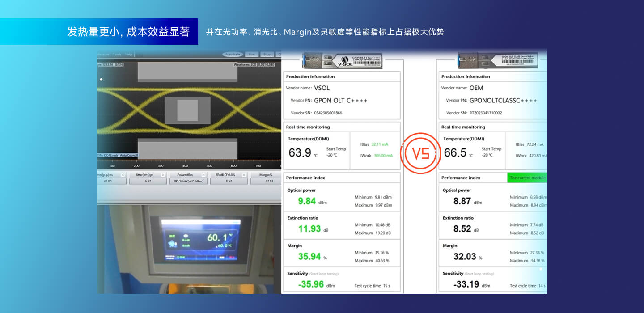Click the IBias 32.11 mA value
Viewport: 644px width, 313px height.
380,144
